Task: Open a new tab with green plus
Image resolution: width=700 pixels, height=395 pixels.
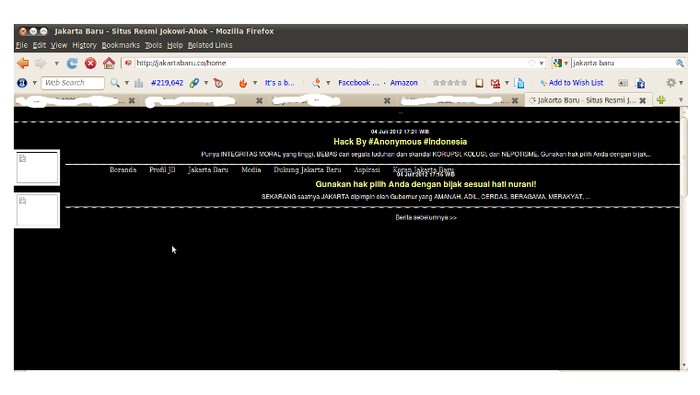Action: pyautogui.click(x=661, y=100)
